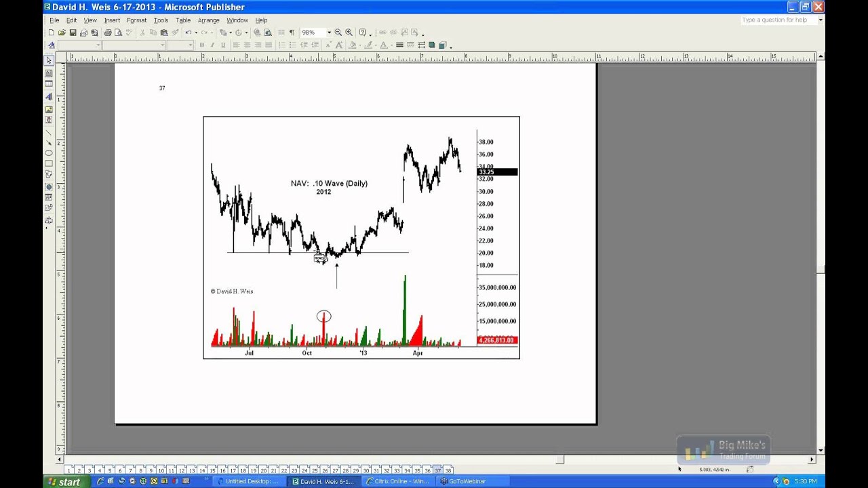868x488 pixels.
Task: Open the Line/Border Style options
Action: [399, 45]
